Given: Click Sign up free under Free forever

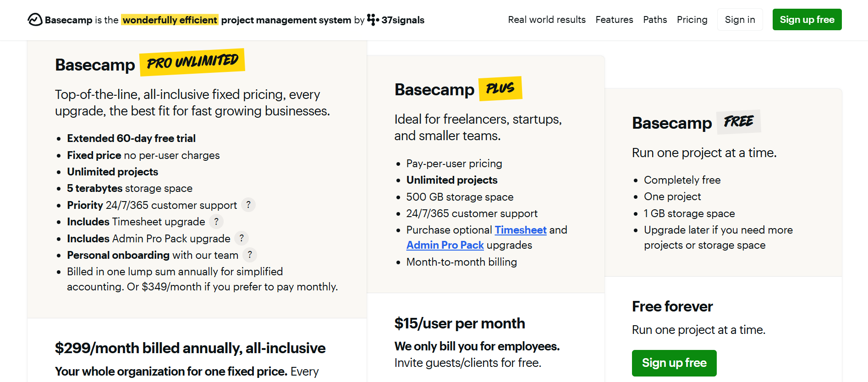Looking at the screenshot, I should pos(674,363).
